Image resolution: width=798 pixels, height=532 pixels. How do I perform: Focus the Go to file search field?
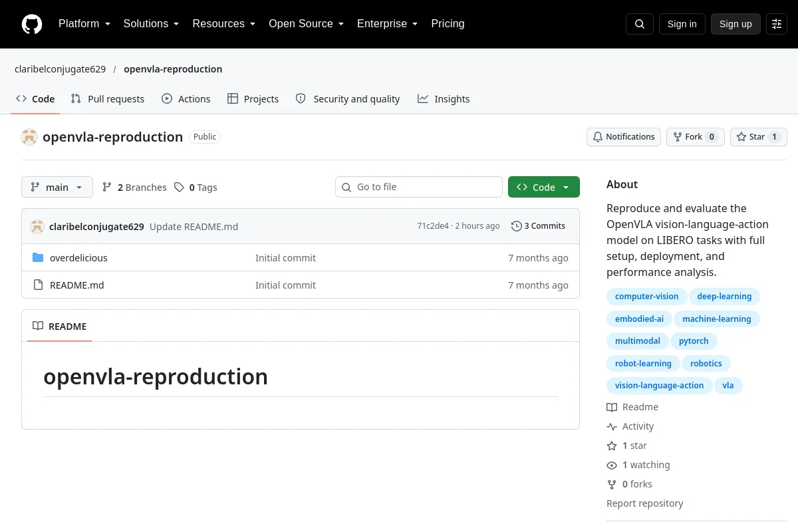[419, 188]
